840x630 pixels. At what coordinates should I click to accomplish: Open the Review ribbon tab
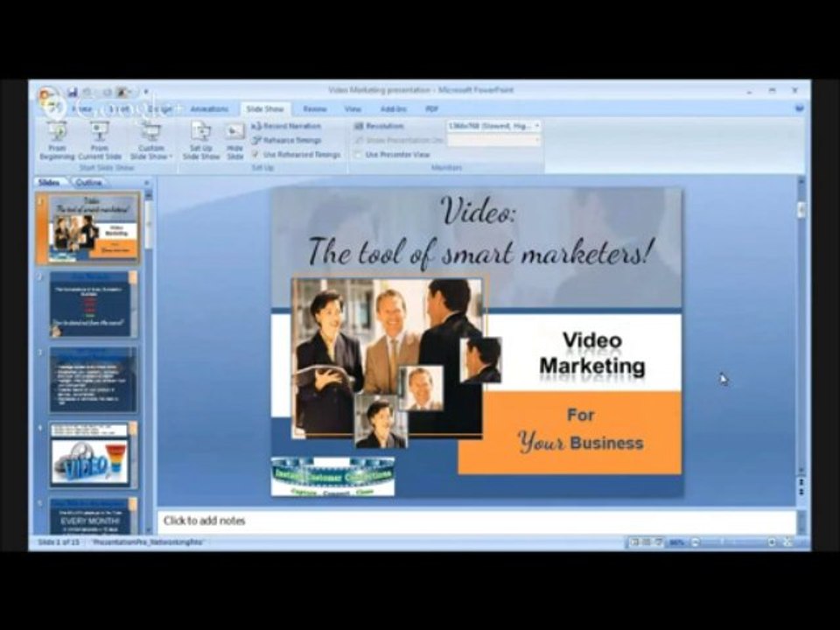pyautogui.click(x=315, y=108)
